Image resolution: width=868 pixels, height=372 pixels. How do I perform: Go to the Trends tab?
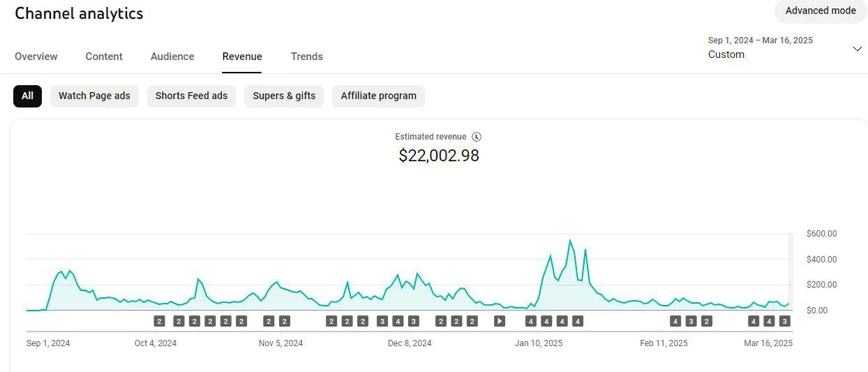click(x=307, y=57)
